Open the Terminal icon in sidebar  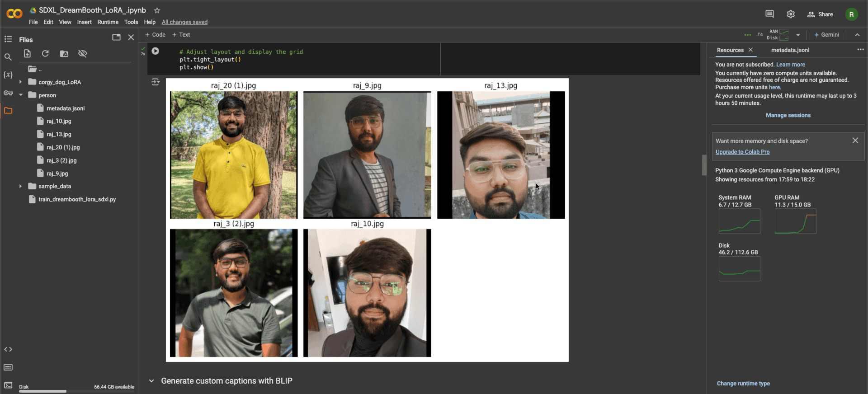point(8,385)
